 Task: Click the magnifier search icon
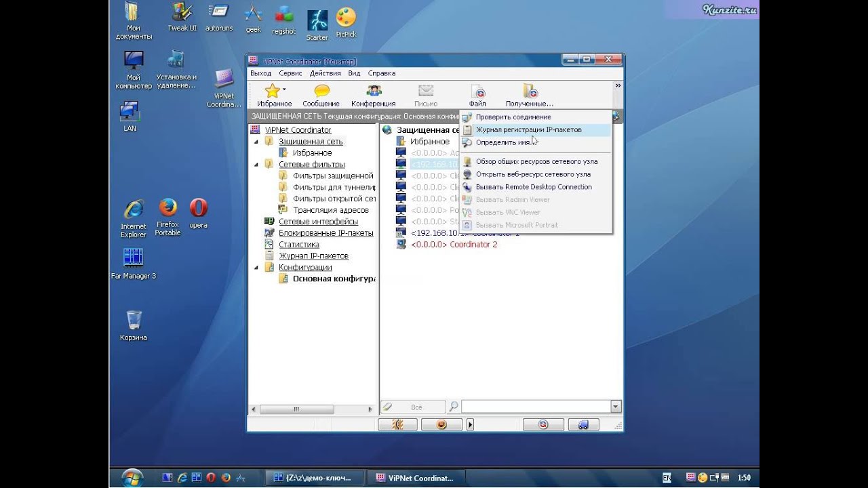(454, 407)
